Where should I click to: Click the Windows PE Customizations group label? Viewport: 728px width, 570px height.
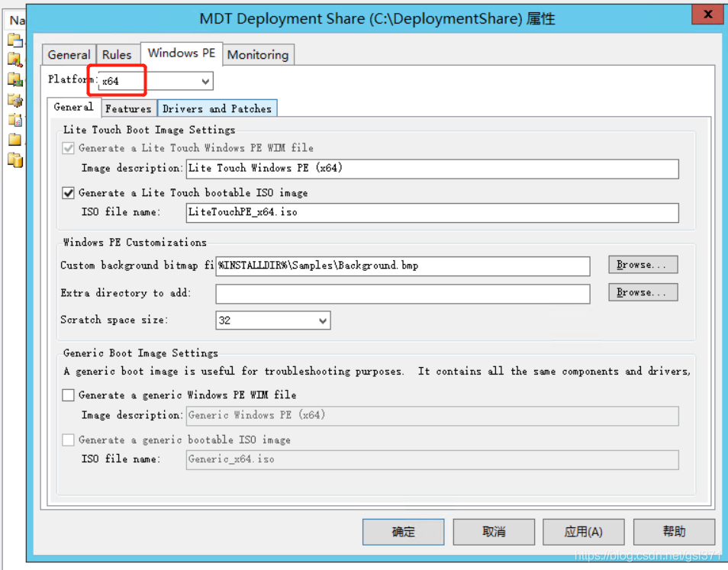point(135,243)
